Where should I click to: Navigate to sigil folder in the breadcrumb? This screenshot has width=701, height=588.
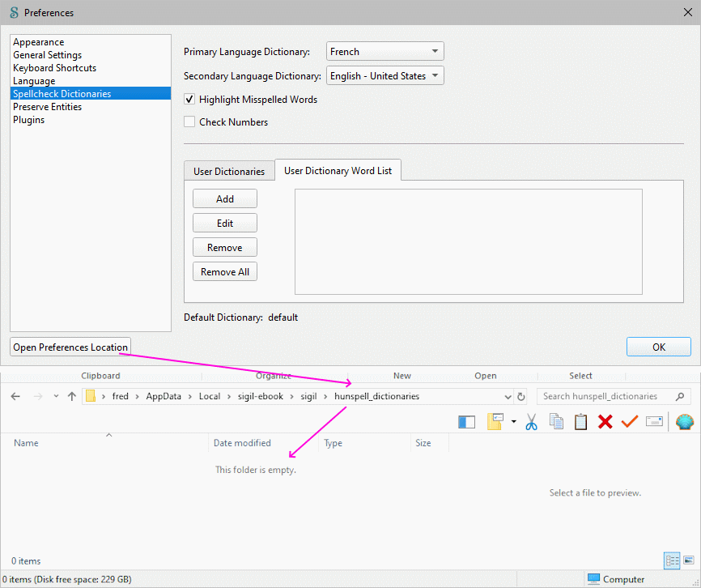pyautogui.click(x=308, y=396)
